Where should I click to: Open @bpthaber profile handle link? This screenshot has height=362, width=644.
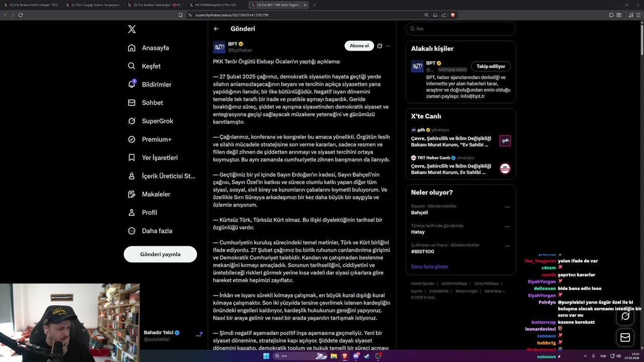tap(240, 50)
